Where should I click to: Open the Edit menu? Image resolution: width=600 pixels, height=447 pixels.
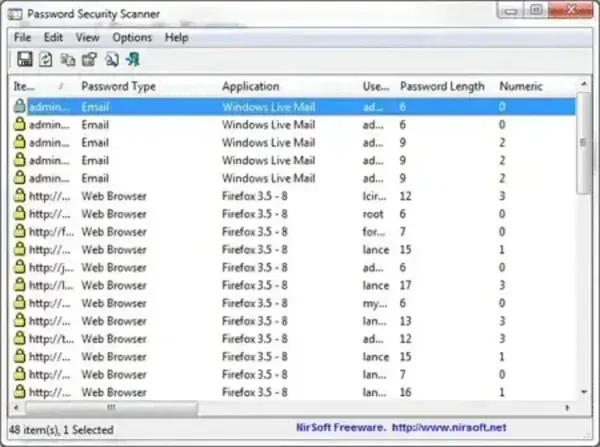pos(53,38)
